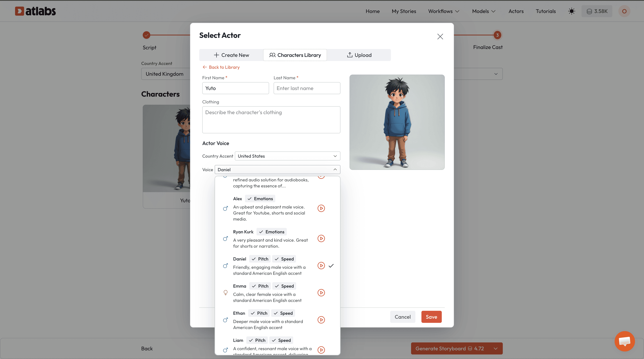Click the Save button
644x359 pixels.
tap(431, 317)
